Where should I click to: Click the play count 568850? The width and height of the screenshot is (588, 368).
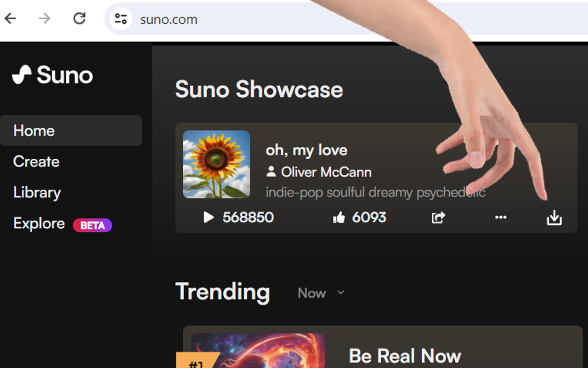tap(248, 217)
